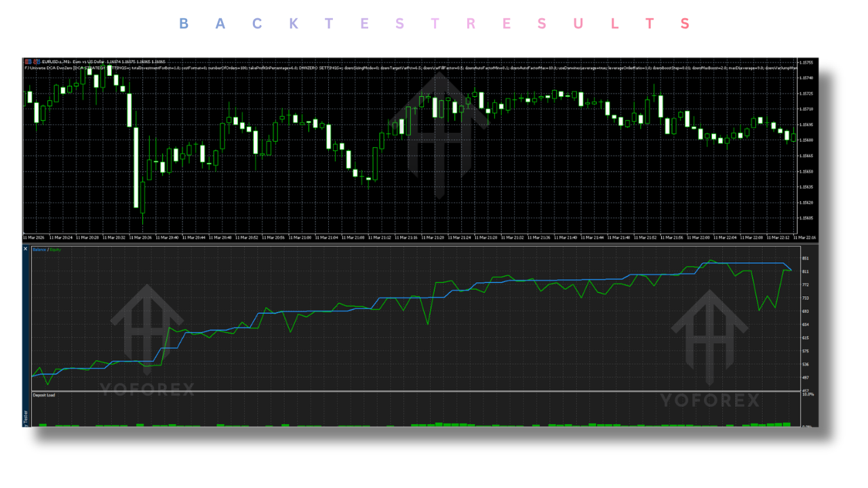Click equity scale value 772
Viewport: 868px width, 488px height.
click(x=806, y=285)
